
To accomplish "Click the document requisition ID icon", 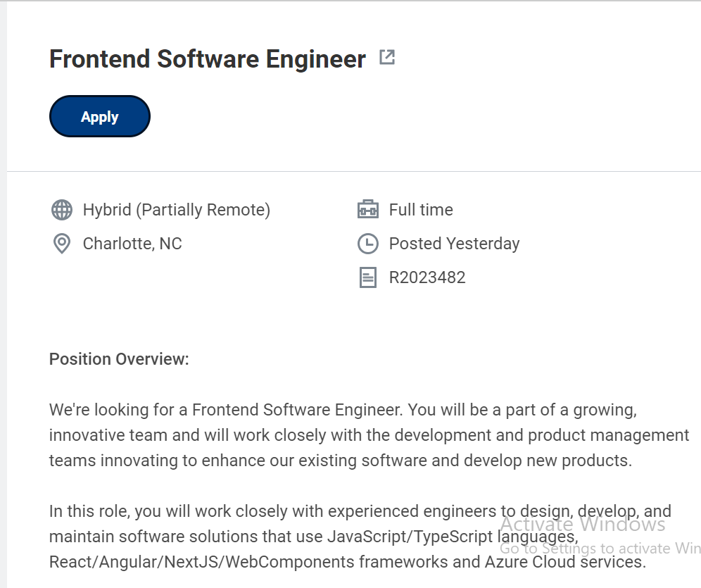I will [x=368, y=277].
